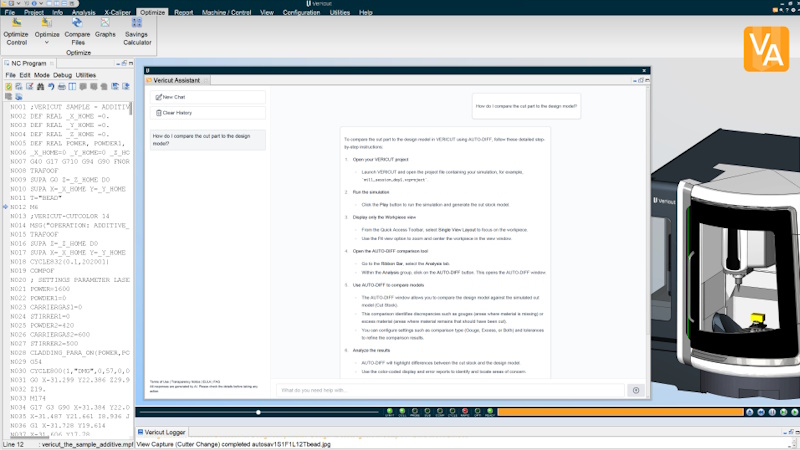800x450 pixels.
Task: Select the 'compare the cut part' chat history entry
Action: pyautogui.click(x=208, y=140)
